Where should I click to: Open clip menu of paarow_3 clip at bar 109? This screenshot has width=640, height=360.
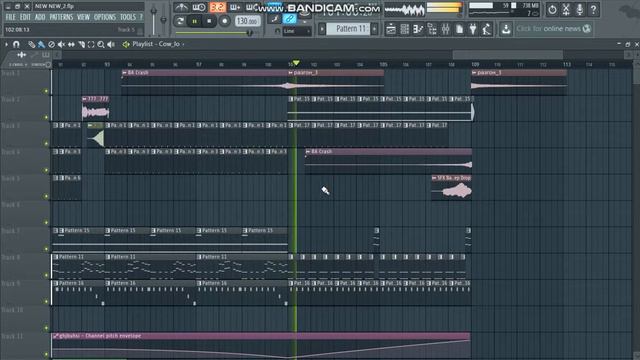474,73
